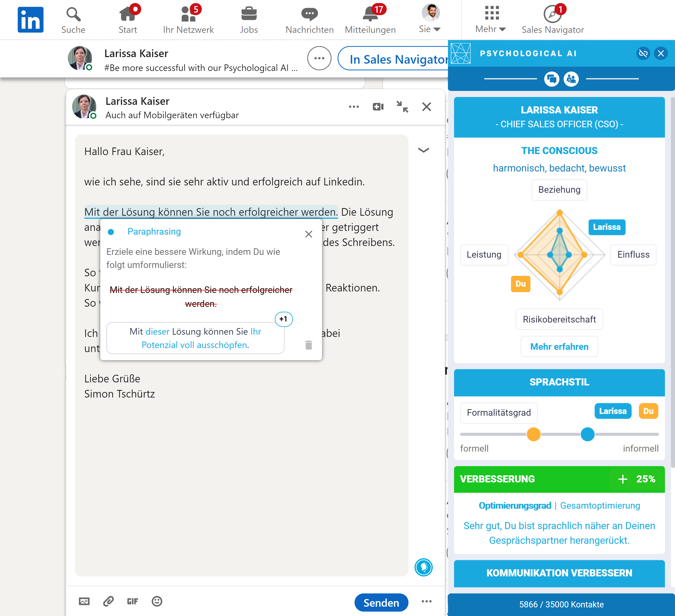The image size is (675, 616).
Task: Expand Verbesserung with plus icon
Action: pos(622,479)
